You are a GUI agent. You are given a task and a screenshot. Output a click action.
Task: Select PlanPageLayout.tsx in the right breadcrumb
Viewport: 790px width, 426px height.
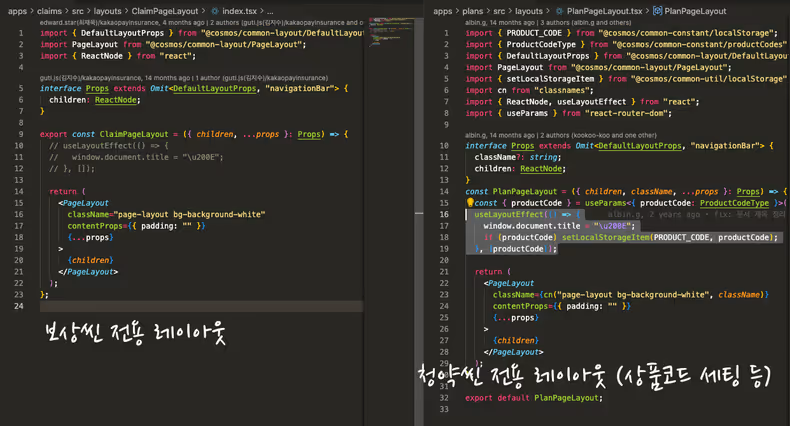tap(605, 10)
